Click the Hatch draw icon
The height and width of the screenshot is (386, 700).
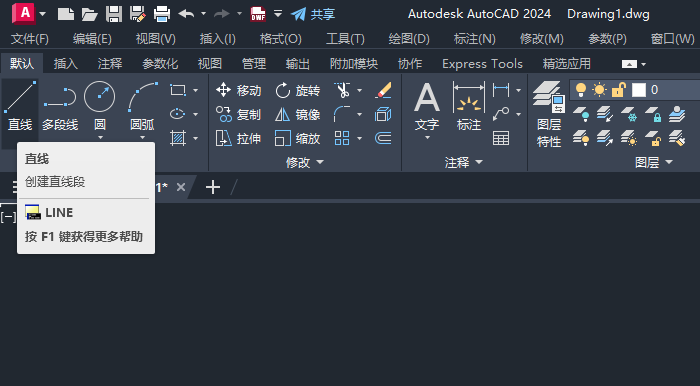pos(178,138)
